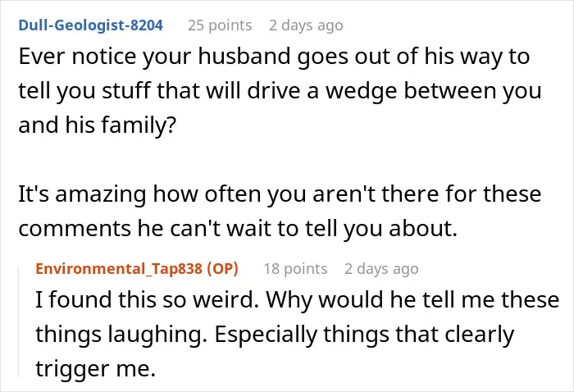Open Dull-Geologist-8204 comment's 2 days ago timestamp

click(x=306, y=25)
